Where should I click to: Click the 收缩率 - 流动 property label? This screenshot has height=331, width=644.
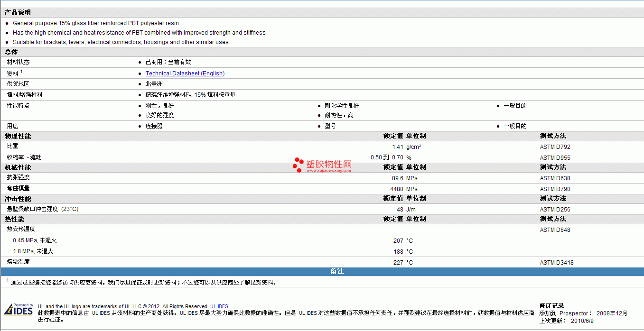pos(24,157)
